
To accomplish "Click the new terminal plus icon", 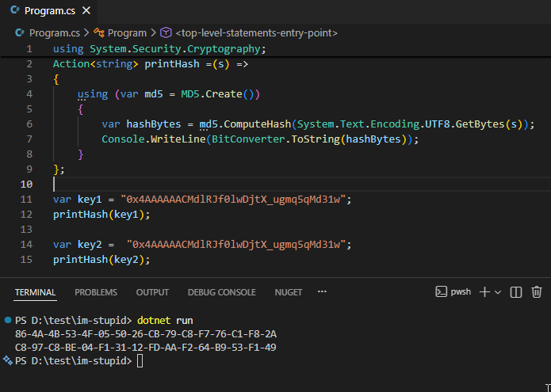I will tap(485, 292).
